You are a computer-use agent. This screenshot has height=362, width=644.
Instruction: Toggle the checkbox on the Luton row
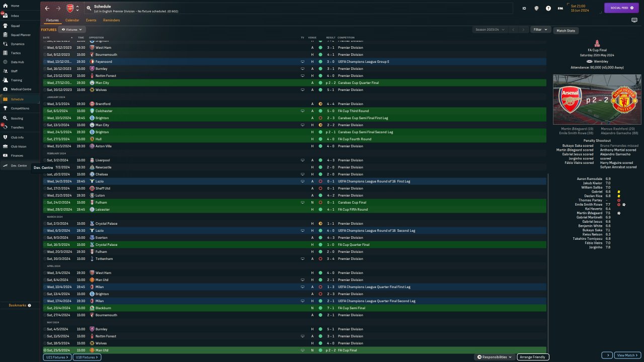pos(45,196)
